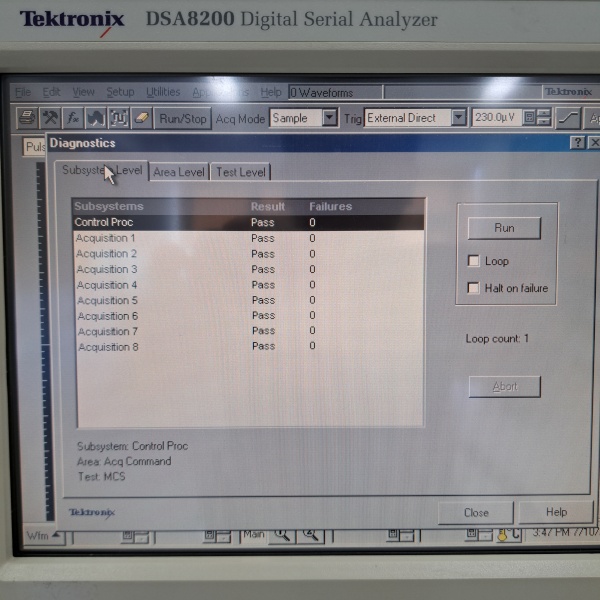Image resolution: width=600 pixels, height=600 pixels.
Task: Select the Acquisition 6 row
Action: point(248,316)
